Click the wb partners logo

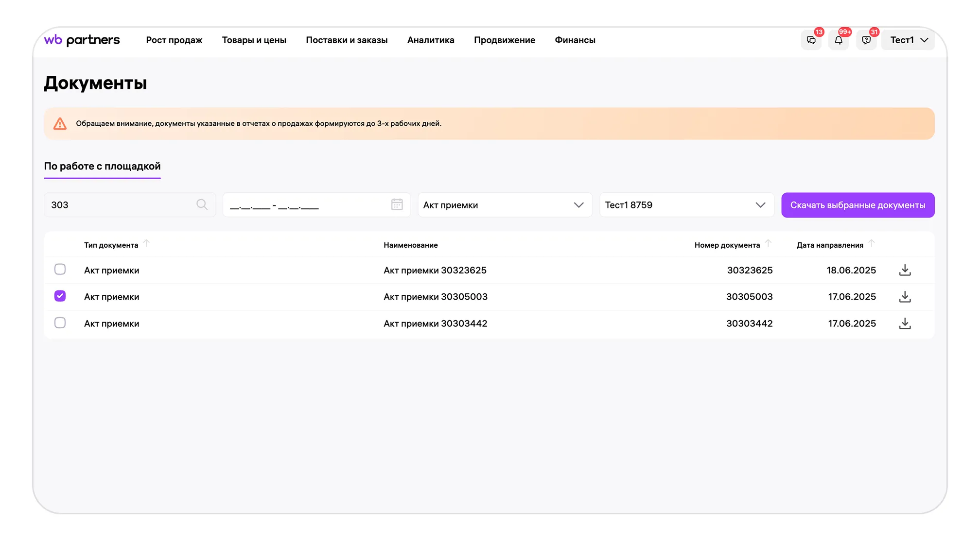[82, 40]
